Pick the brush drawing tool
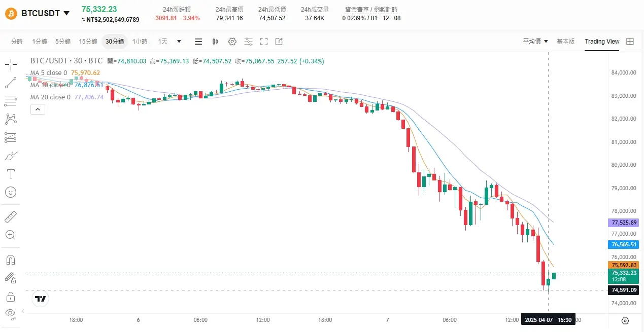Image resolution: width=644 pixels, height=332 pixels. click(x=11, y=156)
